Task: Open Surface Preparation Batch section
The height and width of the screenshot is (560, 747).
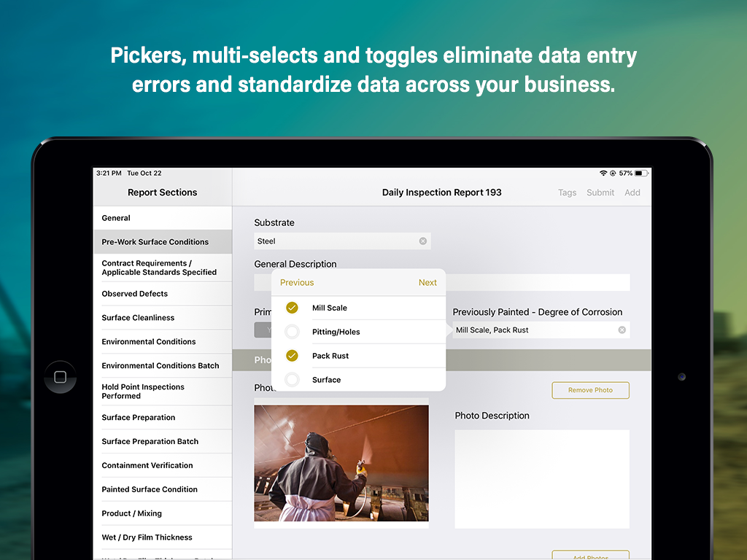Action: [163, 441]
